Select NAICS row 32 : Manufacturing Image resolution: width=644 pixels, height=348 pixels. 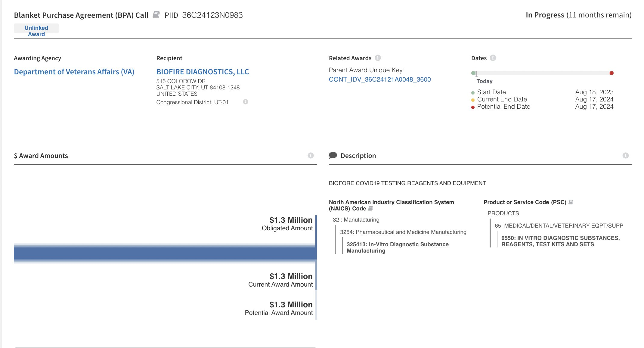click(x=356, y=220)
